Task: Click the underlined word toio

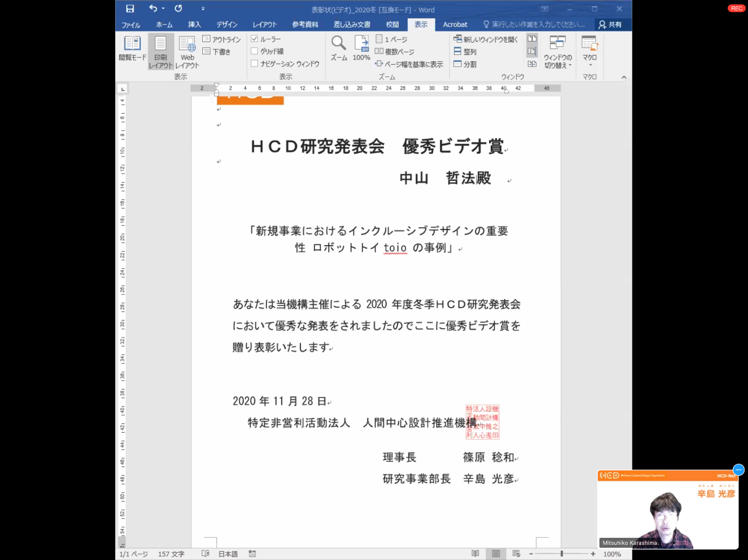Action: [x=395, y=248]
